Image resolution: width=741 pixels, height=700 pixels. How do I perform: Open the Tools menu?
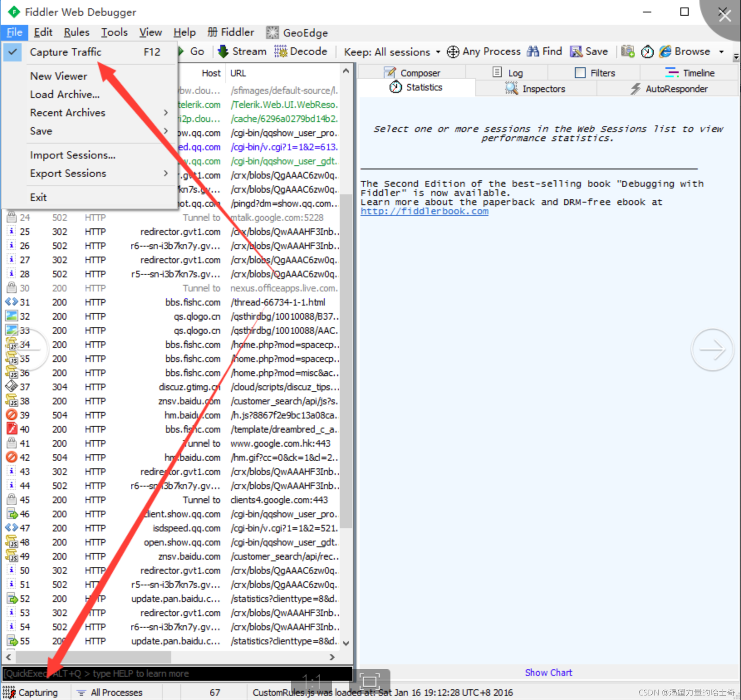pyautogui.click(x=114, y=32)
